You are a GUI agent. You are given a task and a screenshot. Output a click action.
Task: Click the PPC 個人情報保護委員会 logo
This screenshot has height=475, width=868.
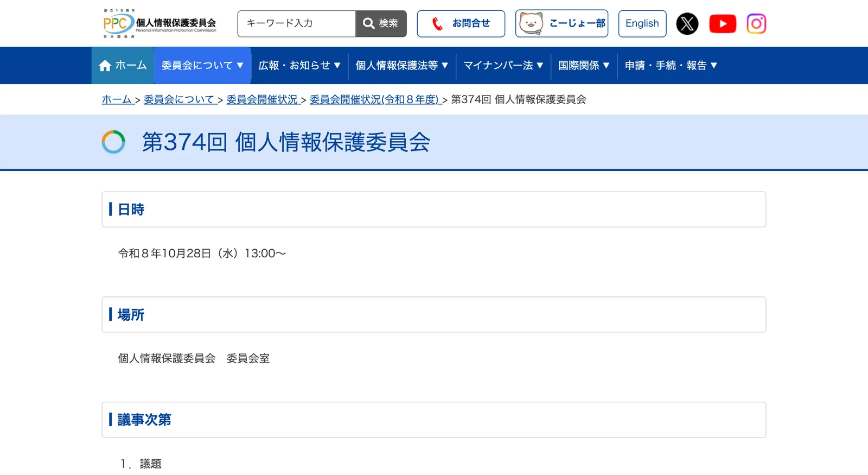click(x=159, y=23)
